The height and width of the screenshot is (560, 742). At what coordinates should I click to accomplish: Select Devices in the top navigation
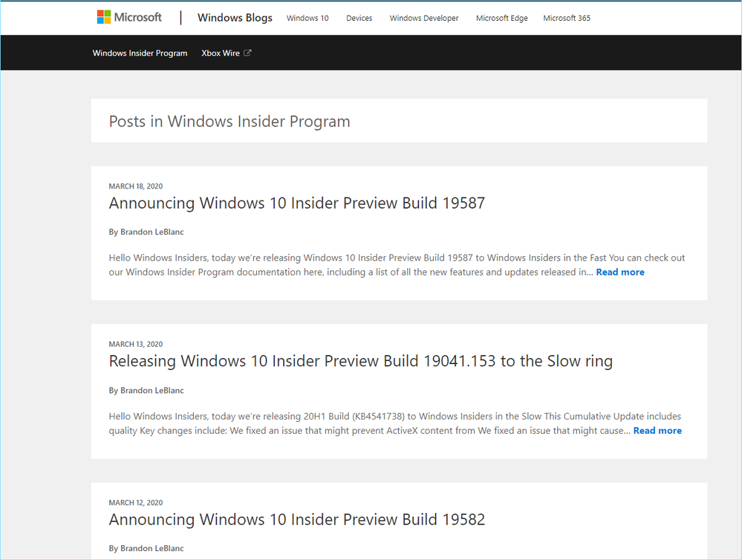[359, 18]
